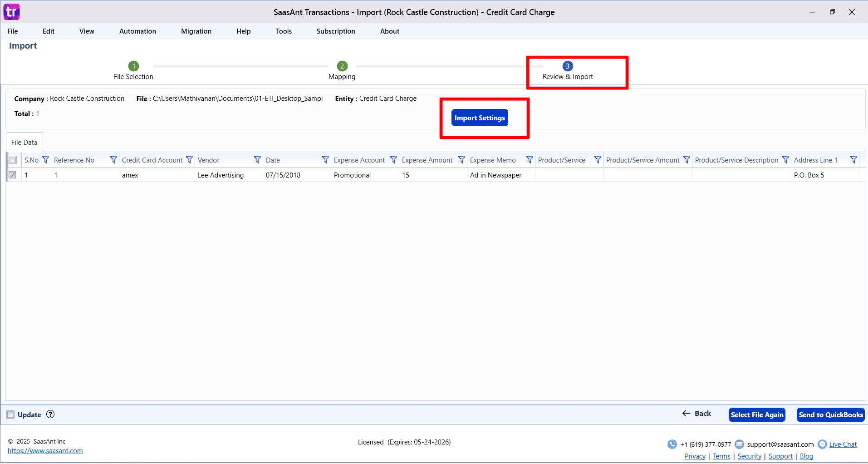Open filter for Credit Card Account column
868x464 pixels.
point(189,160)
